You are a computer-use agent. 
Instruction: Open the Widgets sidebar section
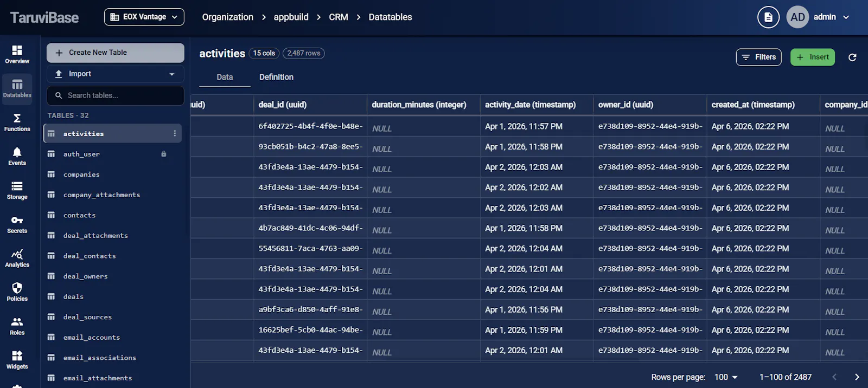(17, 360)
